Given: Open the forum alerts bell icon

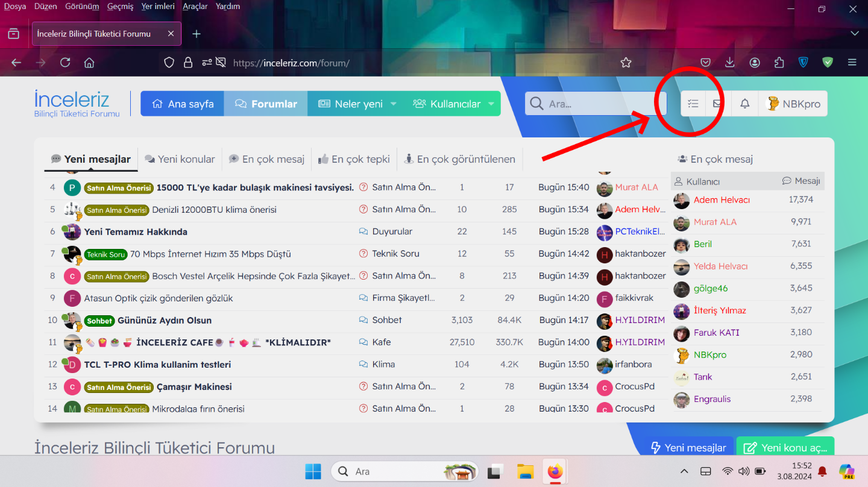Looking at the screenshot, I should tap(745, 104).
